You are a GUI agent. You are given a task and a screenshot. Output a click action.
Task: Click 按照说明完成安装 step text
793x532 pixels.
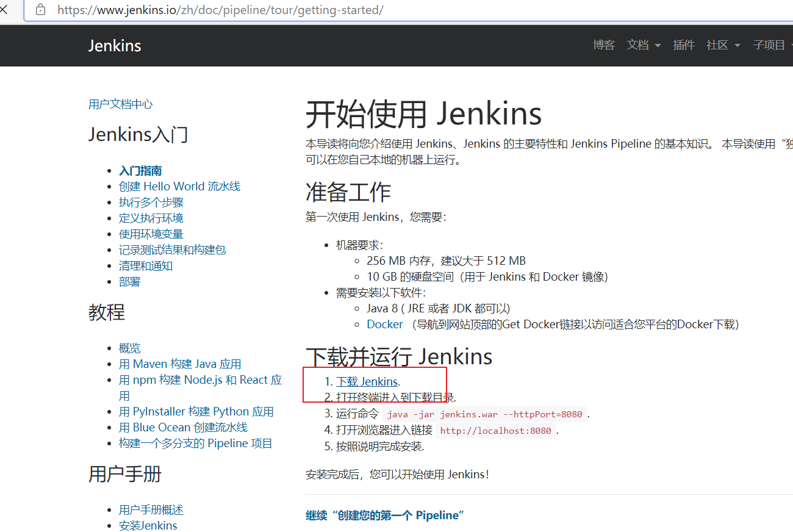[379, 446]
